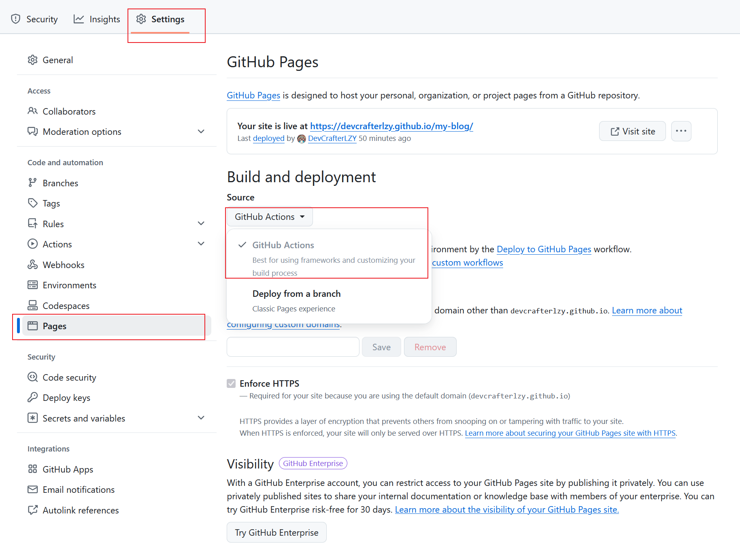Click the three-dots menu beside Visit site

point(681,131)
